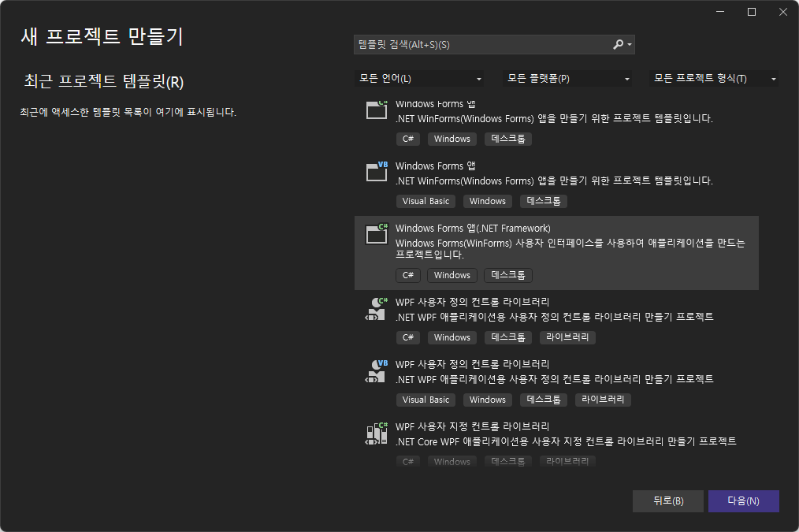Select Windows Forms 앱(.NET Framework) template title
Image resolution: width=799 pixels, height=532 pixels.
coord(473,229)
